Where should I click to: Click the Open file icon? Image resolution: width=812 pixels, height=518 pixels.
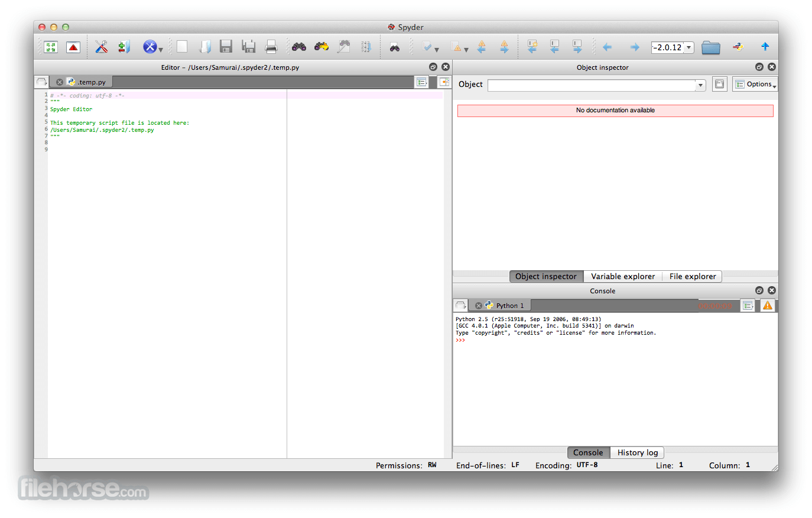pyautogui.click(x=204, y=47)
